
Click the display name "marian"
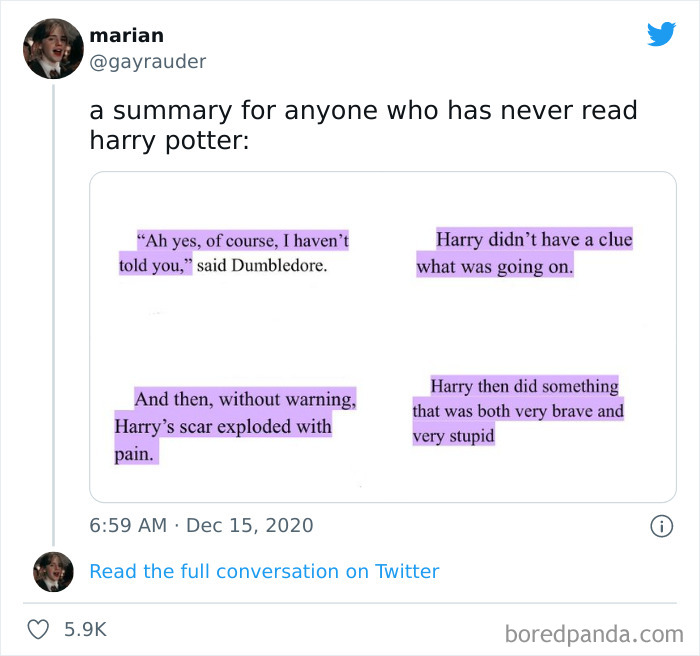pos(126,35)
